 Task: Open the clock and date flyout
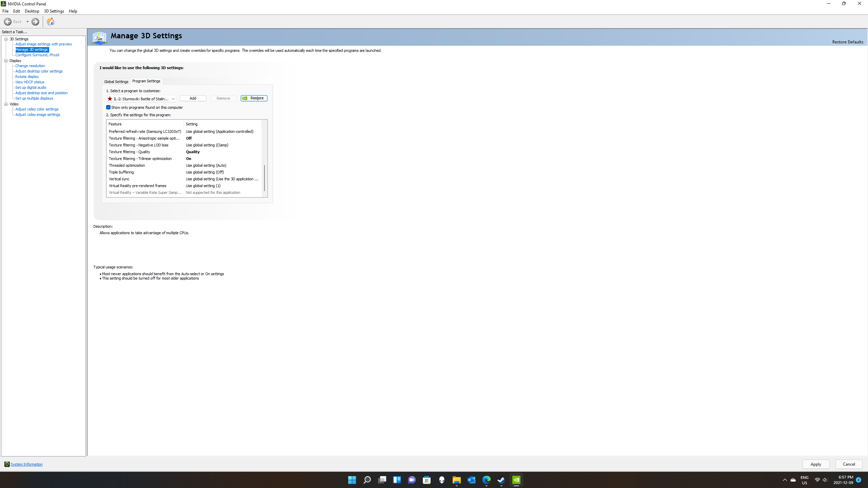pos(843,480)
